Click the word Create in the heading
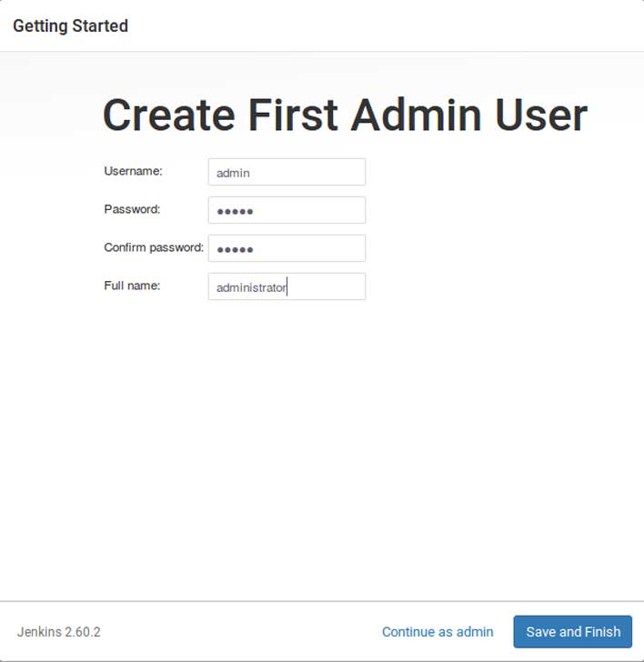Viewport: 644px width, 662px height. [x=168, y=116]
